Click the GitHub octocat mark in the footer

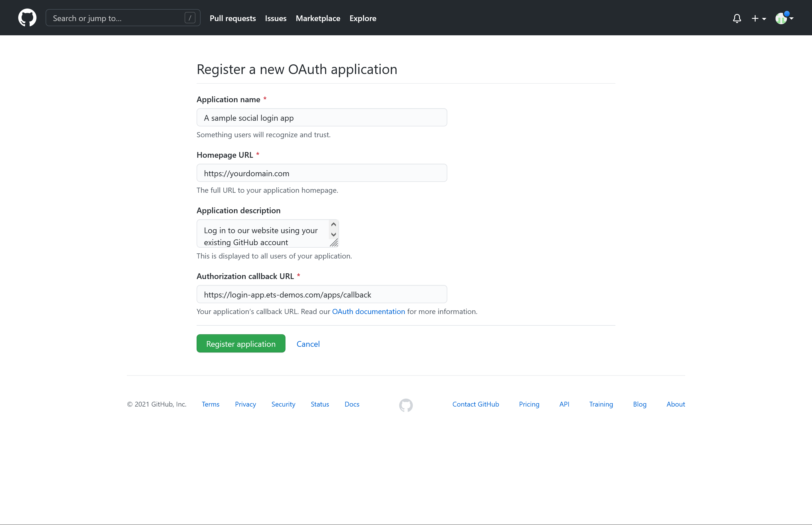pos(406,405)
